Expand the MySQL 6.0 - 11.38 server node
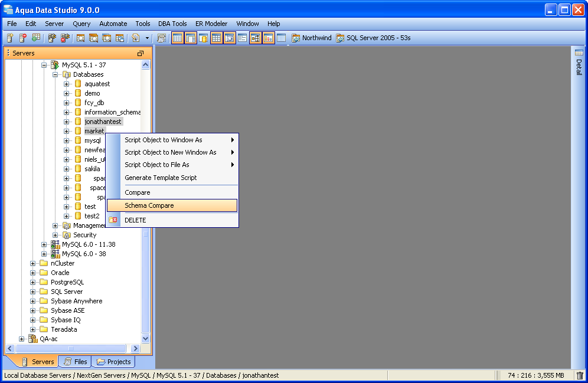This screenshot has height=383, width=588. [x=44, y=244]
